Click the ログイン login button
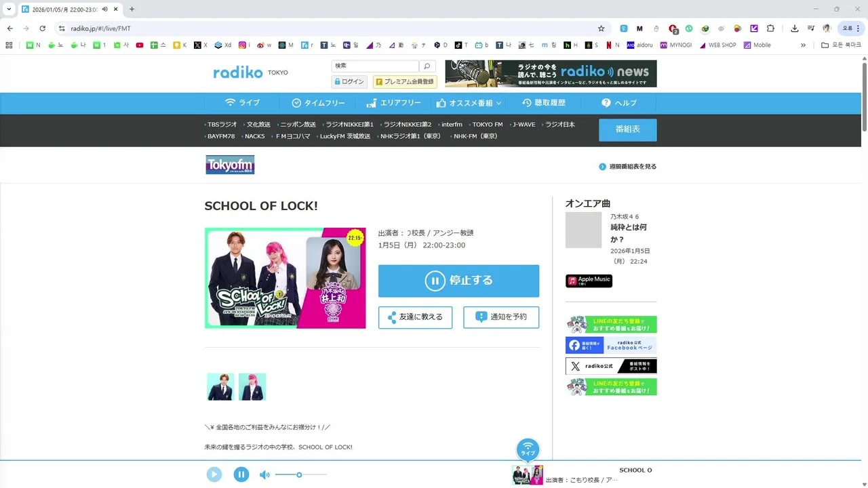The width and height of the screenshot is (868, 488). 349,81
